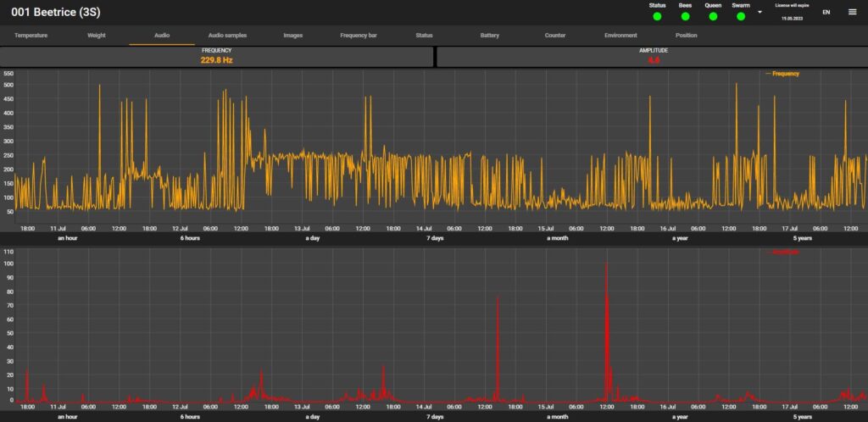Expand the dropdown arrow beside Swarm
The width and height of the screenshot is (868, 422).
[759, 12]
